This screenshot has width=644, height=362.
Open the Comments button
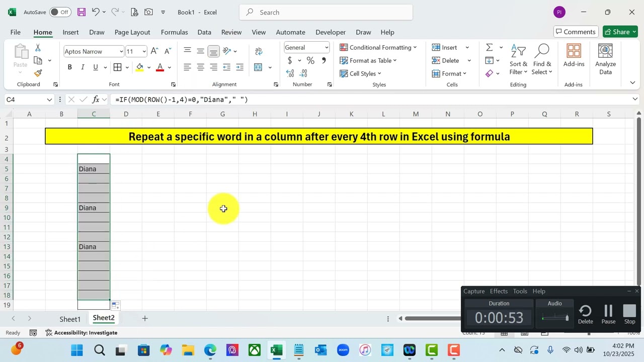click(576, 32)
